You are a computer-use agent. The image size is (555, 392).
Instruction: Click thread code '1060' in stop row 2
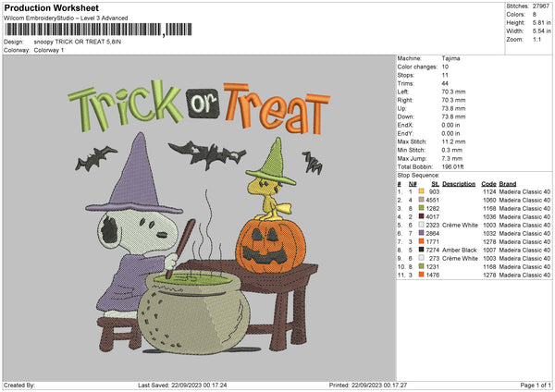pyautogui.click(x=489, y=201)
